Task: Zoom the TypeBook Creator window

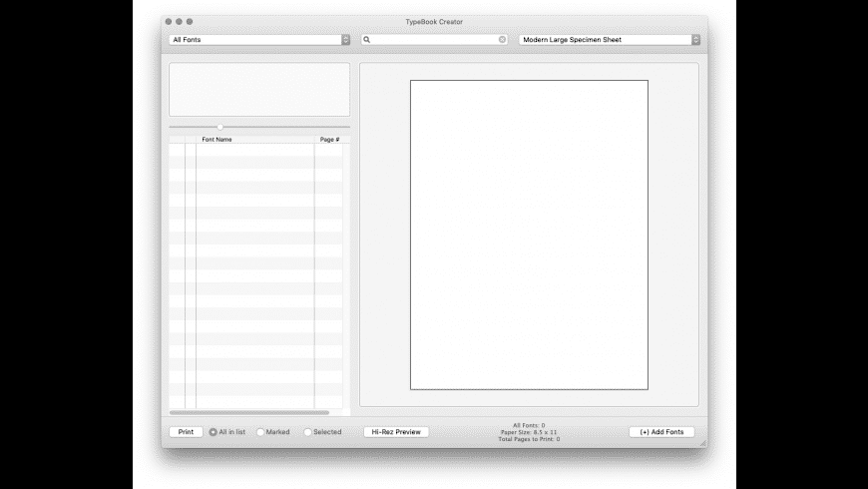Action: [x=190, y=22]
